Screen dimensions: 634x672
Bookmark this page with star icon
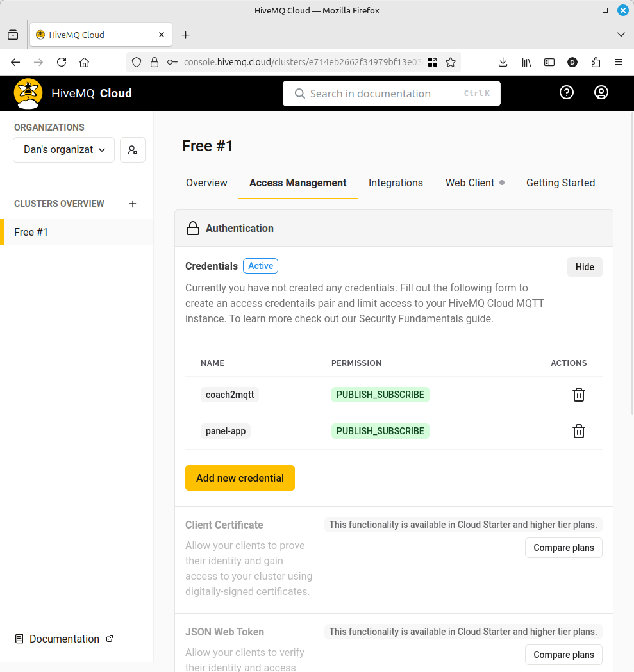pos(451,62)
